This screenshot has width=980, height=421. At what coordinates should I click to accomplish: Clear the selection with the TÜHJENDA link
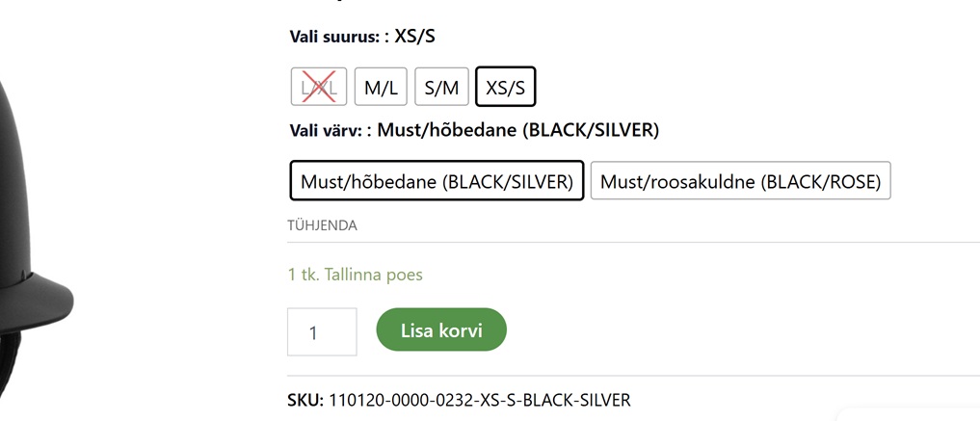point(322,225)
